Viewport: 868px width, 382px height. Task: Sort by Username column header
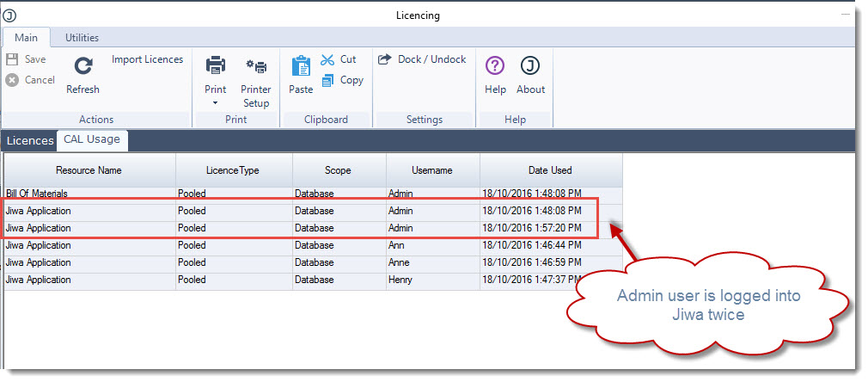tap(433, 170)
